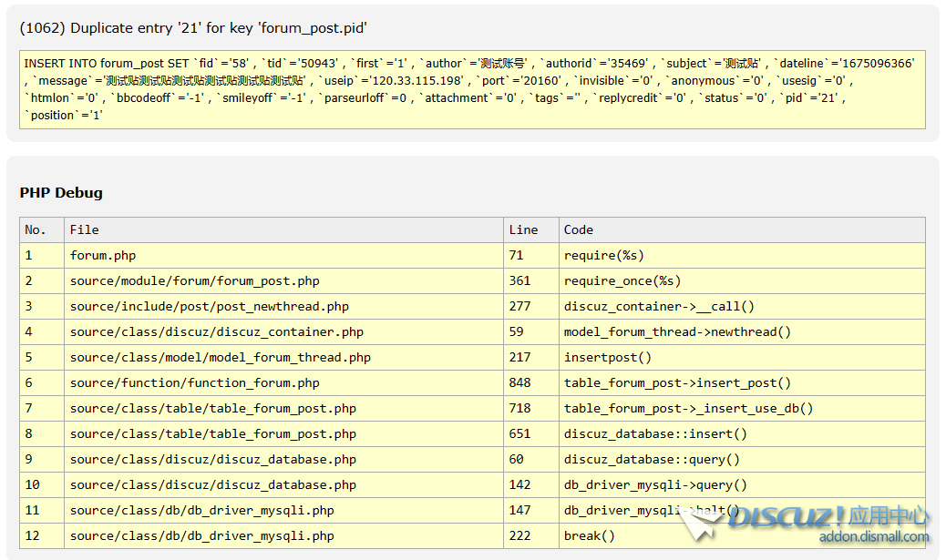Image resolution: width=946 pixels, height=560 pixels.
Task: Select the code discuz_container->__call()
Action: pyautogui.click(x=659, y=306)
